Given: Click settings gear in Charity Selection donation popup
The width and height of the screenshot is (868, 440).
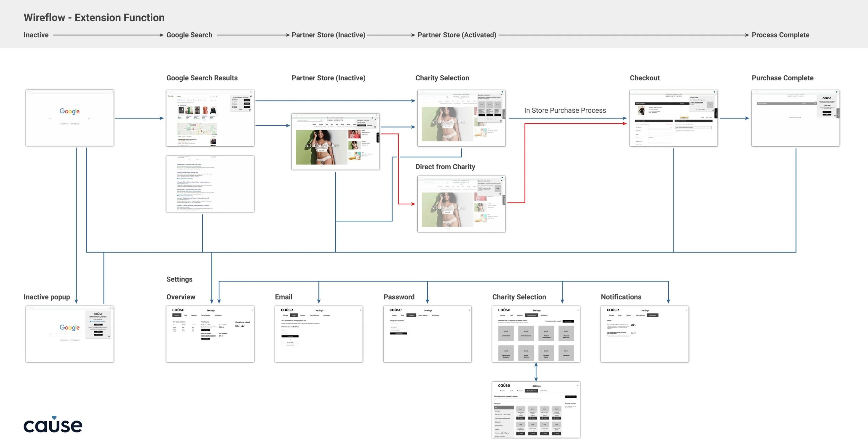Looking at the screenshot, I should pos(501,121).
